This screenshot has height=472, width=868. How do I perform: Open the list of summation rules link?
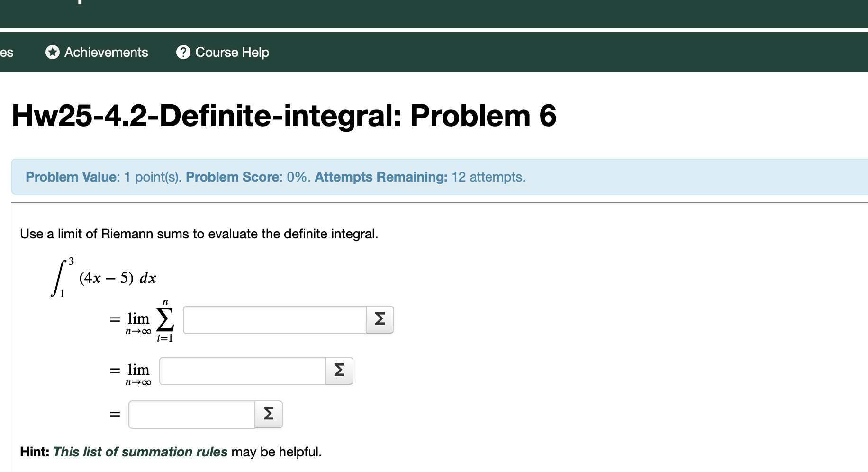pos(140,452)
